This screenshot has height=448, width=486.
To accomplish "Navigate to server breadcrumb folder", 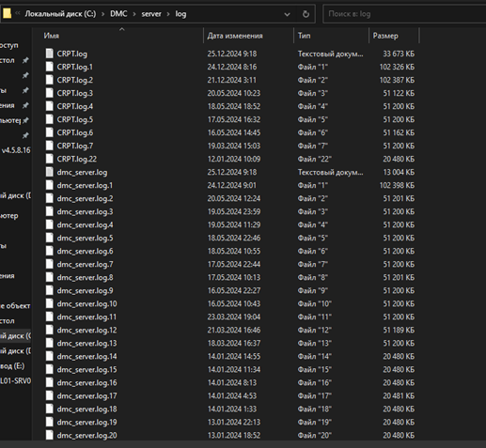I will [151, 14].
